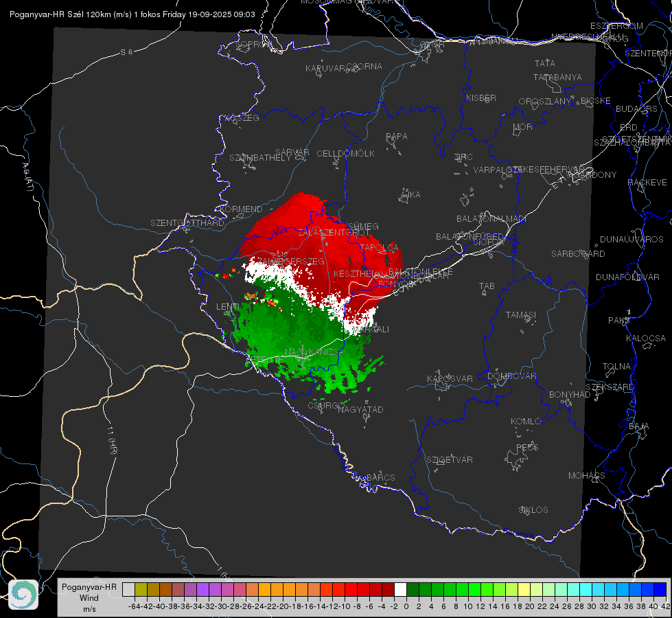Click the grey swatch left of -64
The width and height of the screenshot is (672, 618).
(128, 589)
